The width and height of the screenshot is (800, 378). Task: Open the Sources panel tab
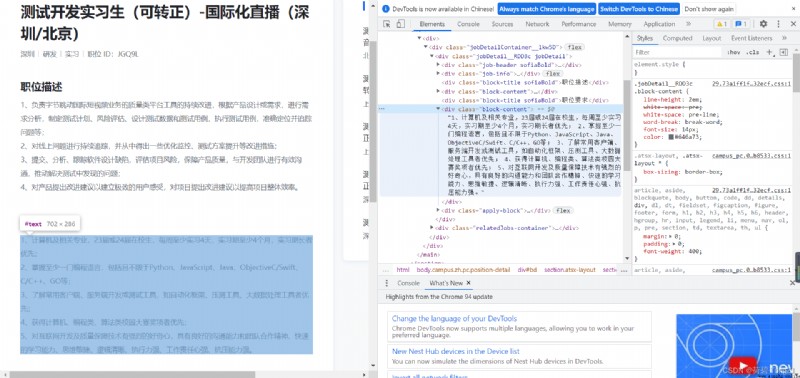(502, 24)
